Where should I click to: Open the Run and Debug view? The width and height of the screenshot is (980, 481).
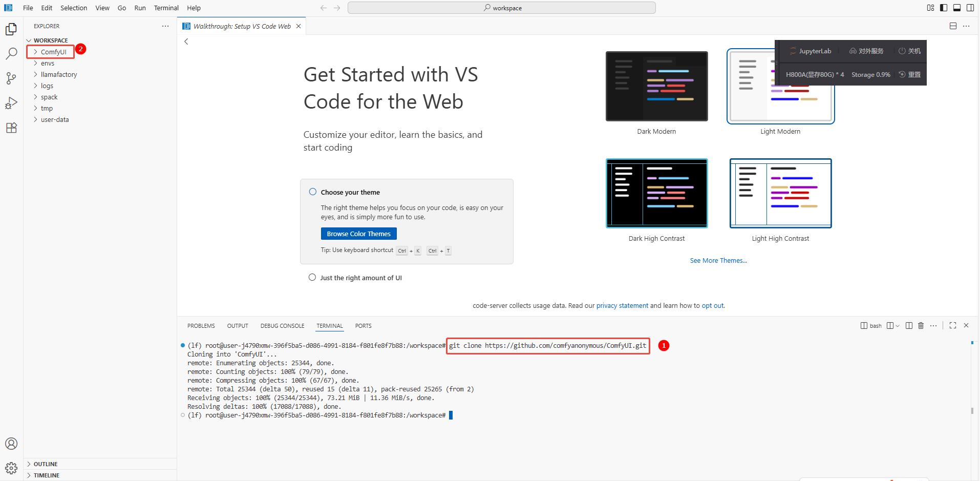(x=11, y=103)
